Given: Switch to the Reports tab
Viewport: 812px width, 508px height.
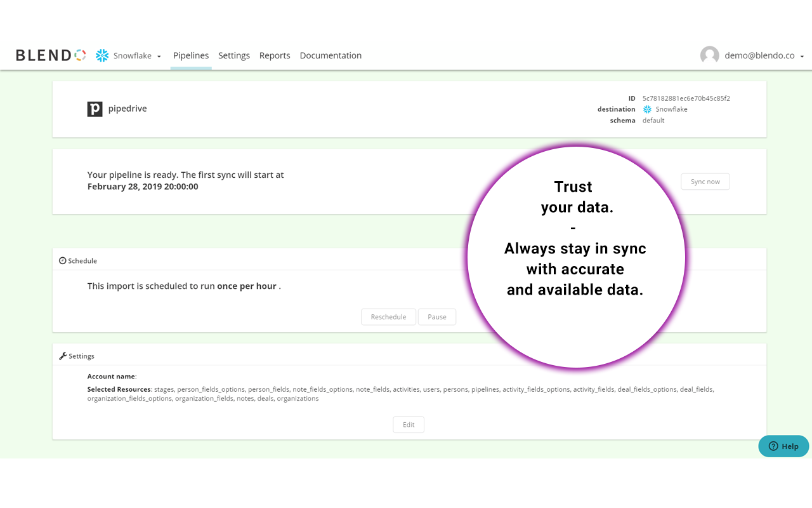Looking at the screenshot, I should point(275,55).
